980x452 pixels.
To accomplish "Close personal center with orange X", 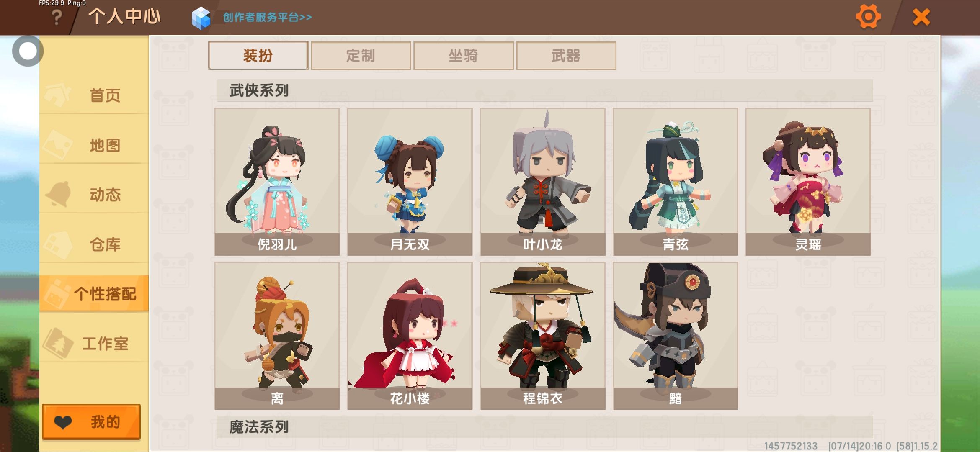I will click(x=921, y=17).
